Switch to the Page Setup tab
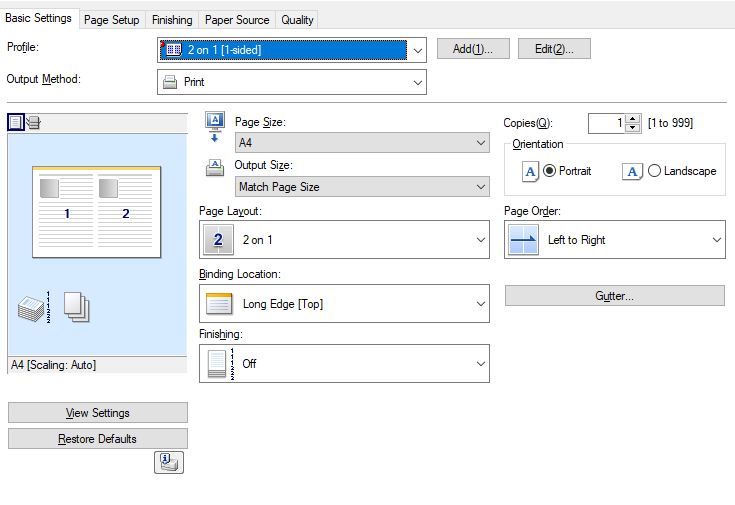Viewport: 735px width, 505px height. tap(112, 20)
